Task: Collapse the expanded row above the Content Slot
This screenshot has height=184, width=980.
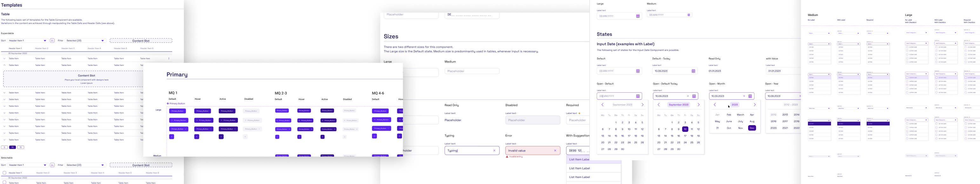Action: point(4,65)
